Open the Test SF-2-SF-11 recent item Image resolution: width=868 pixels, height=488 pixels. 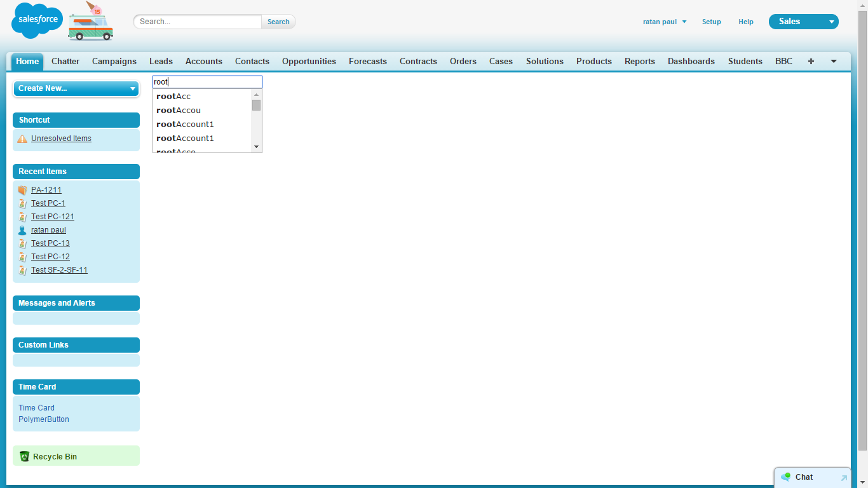click(x=59, y=270)
